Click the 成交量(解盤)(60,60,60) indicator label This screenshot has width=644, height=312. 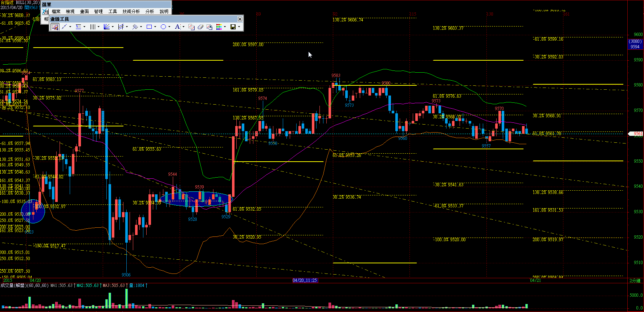tap(24, 285)
